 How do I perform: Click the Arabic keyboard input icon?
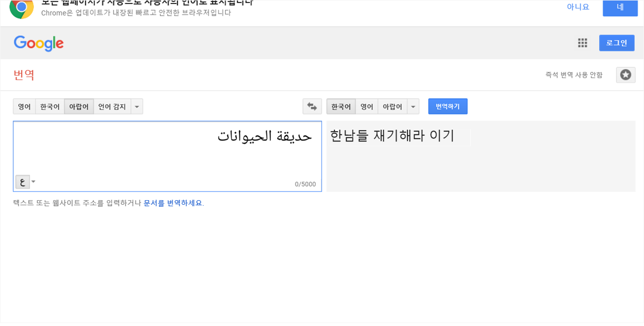23,182
